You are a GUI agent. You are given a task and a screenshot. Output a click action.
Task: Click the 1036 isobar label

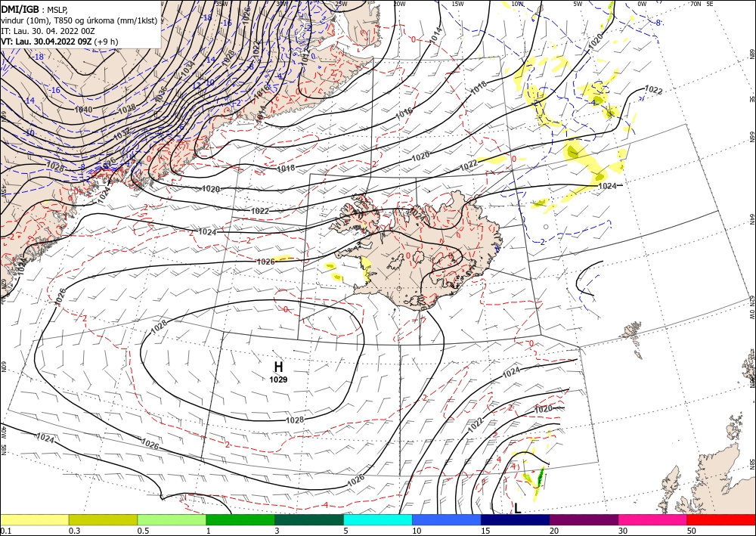pyautogui.click(x=161, y=94)
